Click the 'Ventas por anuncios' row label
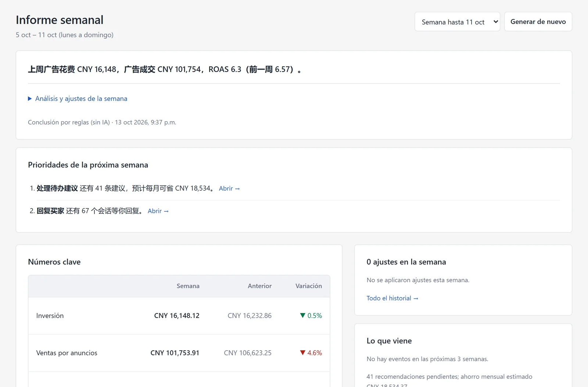 [x=67, y=353]
